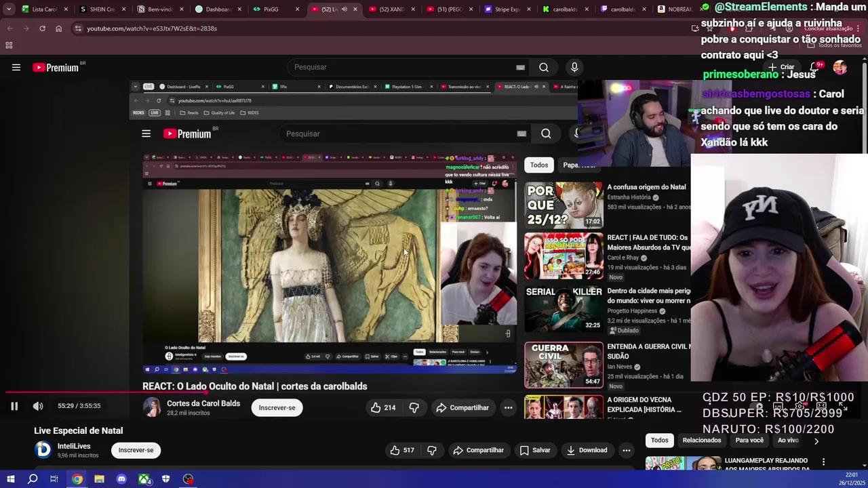Click the browser address bar URL
This screenshot has width=868, height=488.
152,28
